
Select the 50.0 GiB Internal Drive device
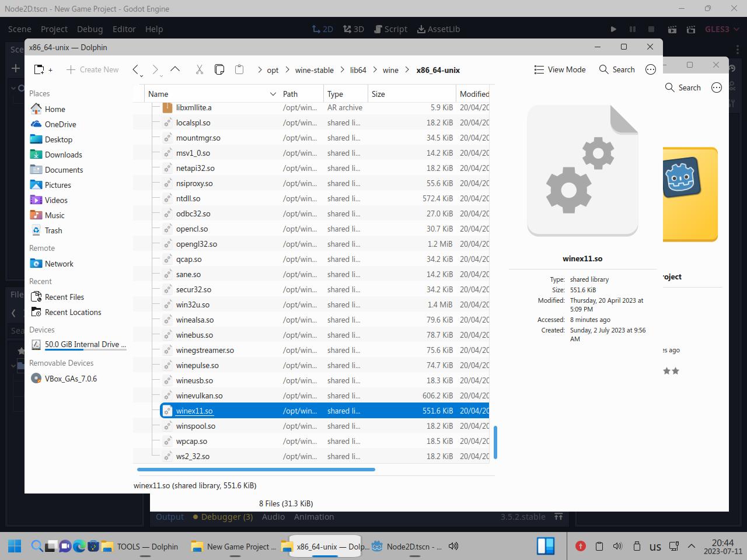point(78,344)
